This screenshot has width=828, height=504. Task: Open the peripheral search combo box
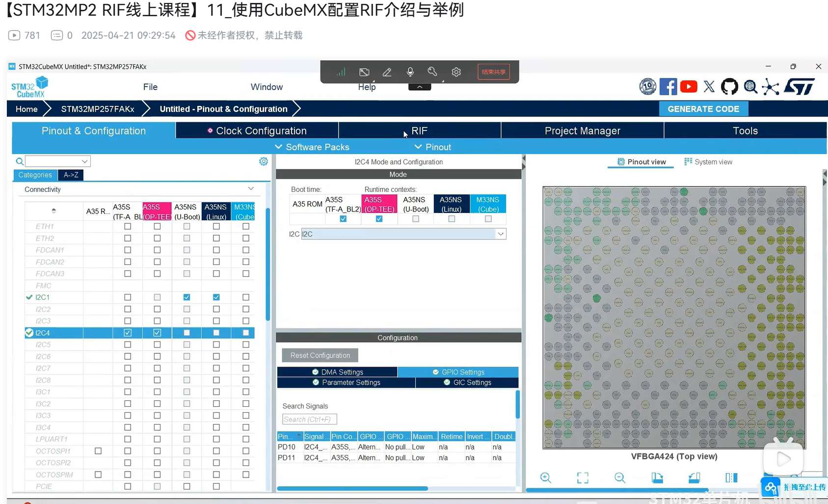pyautogui.click(x=58, y=161)
